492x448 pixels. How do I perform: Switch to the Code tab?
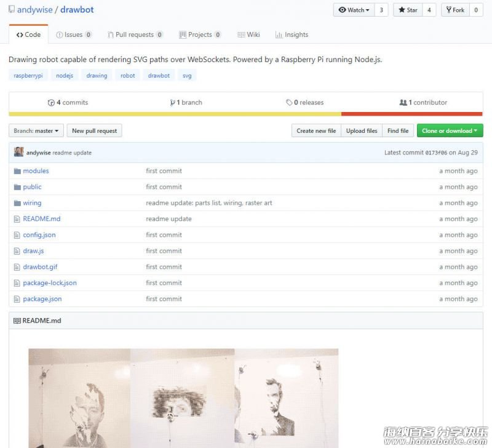(28, 34)
